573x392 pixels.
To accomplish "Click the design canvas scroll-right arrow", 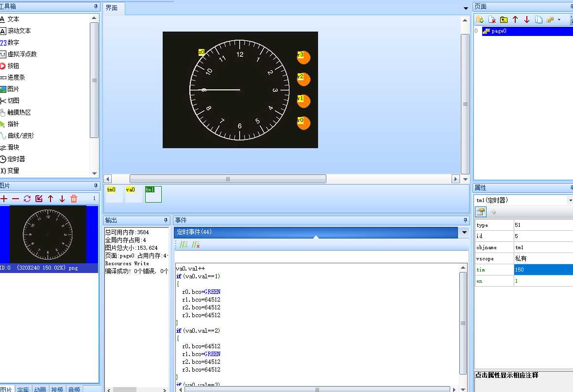I will [455, 179].
